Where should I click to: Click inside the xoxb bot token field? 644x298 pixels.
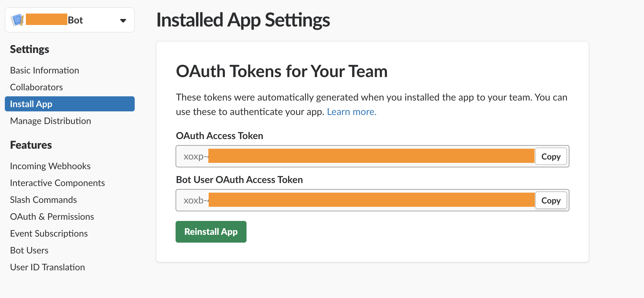(355, 200)
